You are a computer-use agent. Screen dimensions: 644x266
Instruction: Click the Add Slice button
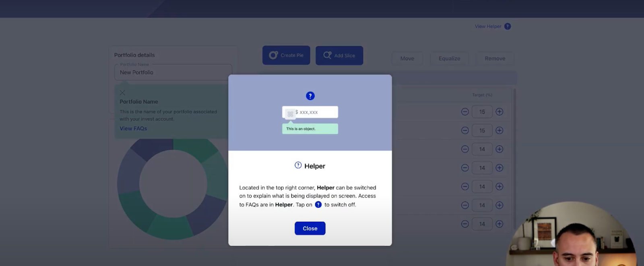click(x=339, y=55)
